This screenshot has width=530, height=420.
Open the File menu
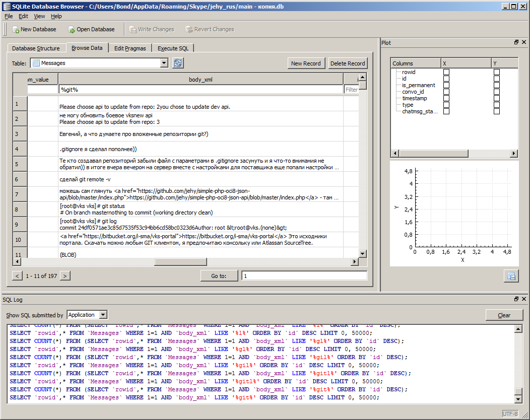click(x=9, y=16)
